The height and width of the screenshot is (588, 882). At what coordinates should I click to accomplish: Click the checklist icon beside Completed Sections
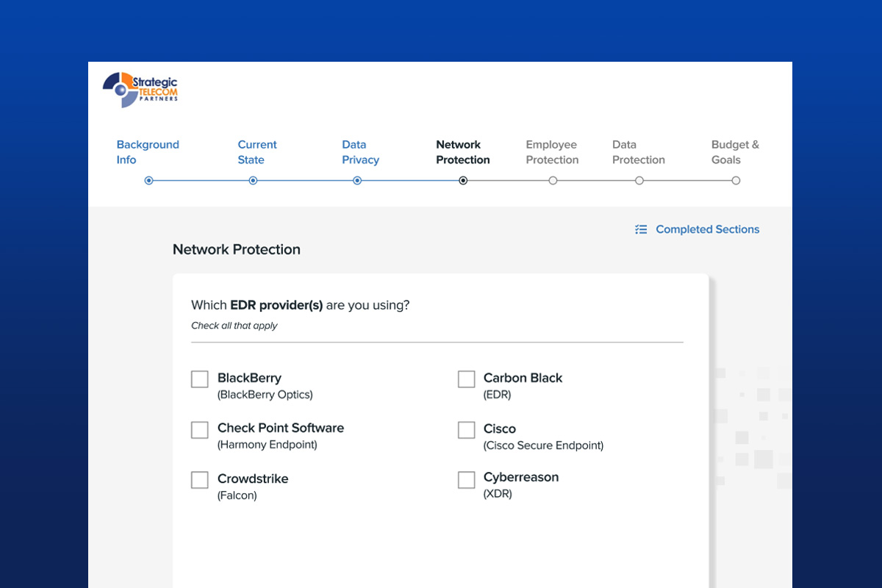point(641,229)
